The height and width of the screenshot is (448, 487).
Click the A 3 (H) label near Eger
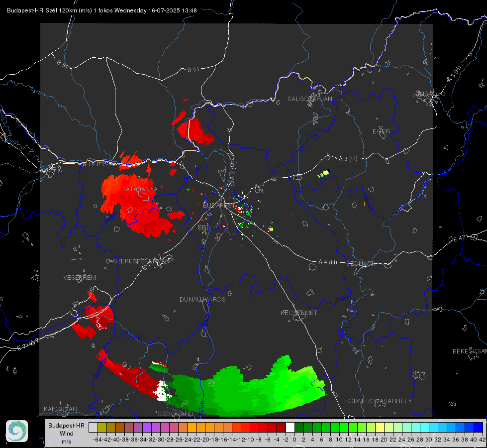tap(348, 158)
